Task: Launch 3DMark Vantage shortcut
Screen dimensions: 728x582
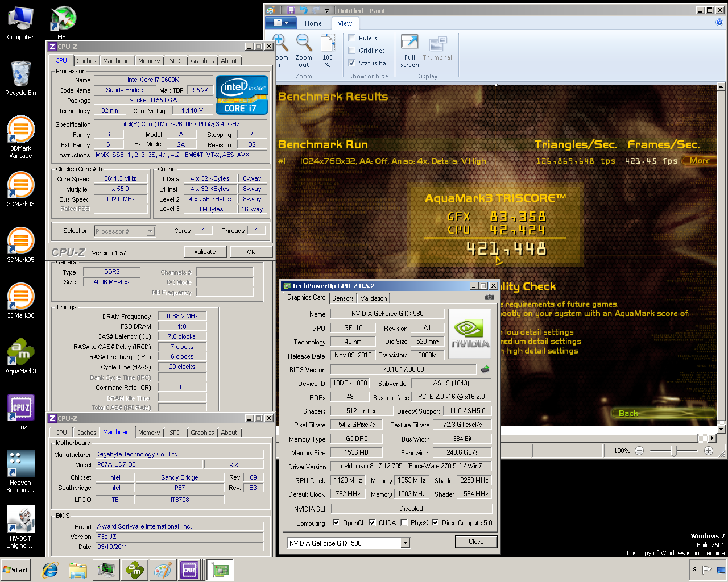Action: tap(20, 137)
